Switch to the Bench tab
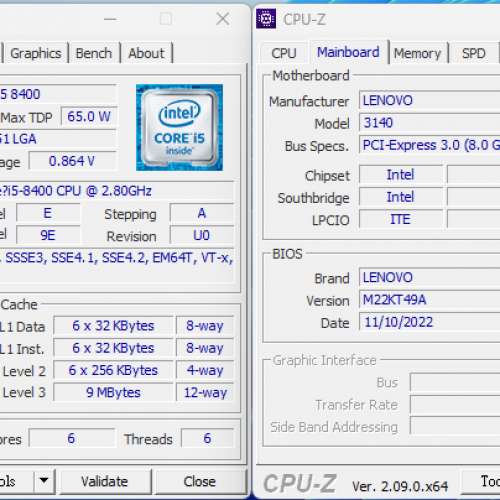 94,53
